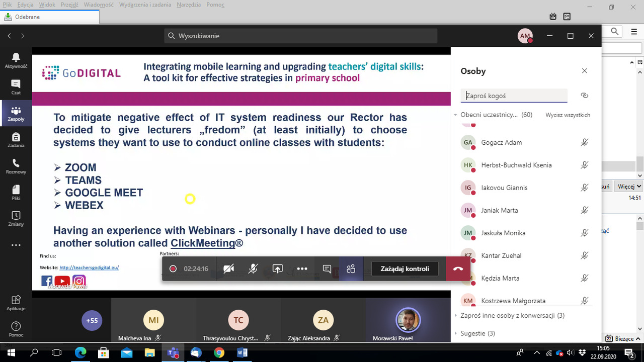Open Aplikacje store icon
This screenshot has height=362, width=644.
(x=16, y=302)
